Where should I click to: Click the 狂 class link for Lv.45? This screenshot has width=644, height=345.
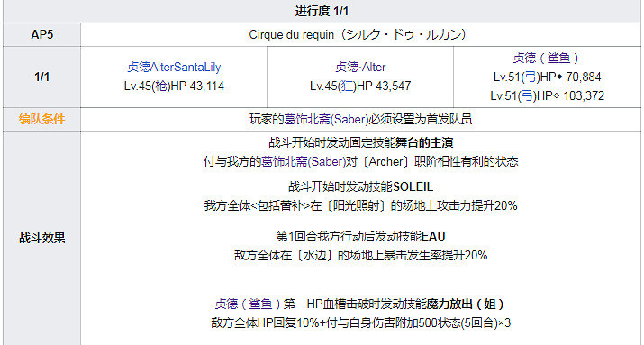tap(347, 86)
